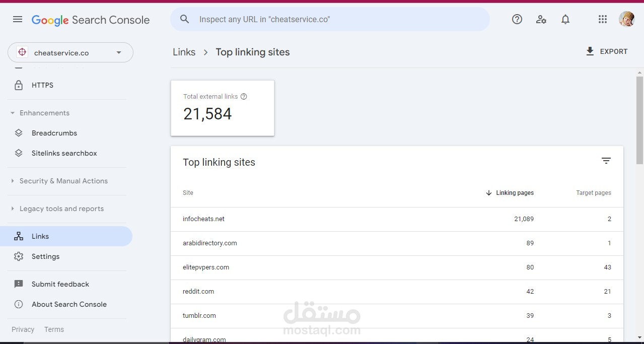The image size is (644, 344).
Task: Open the infocheats.net row
Action: tap(397, 219)
